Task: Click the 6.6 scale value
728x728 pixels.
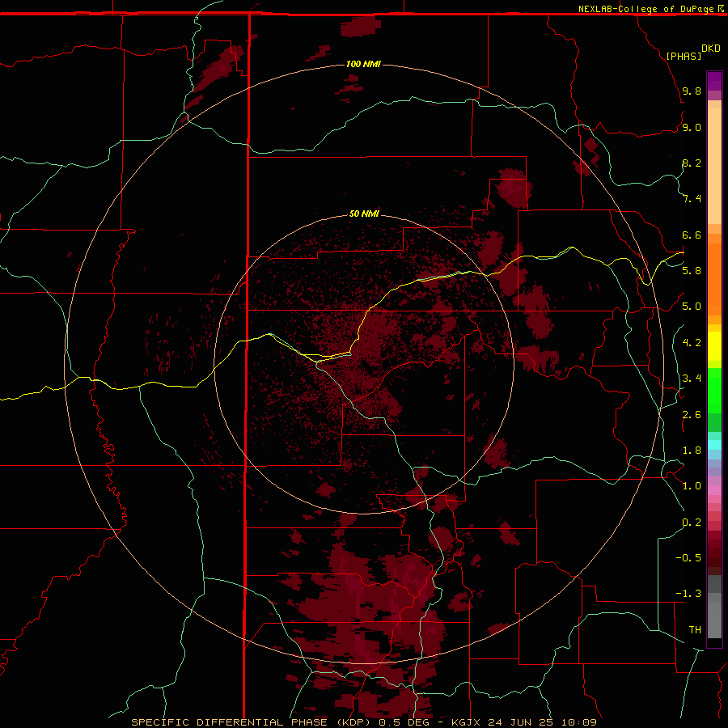Action: (692, 235)
